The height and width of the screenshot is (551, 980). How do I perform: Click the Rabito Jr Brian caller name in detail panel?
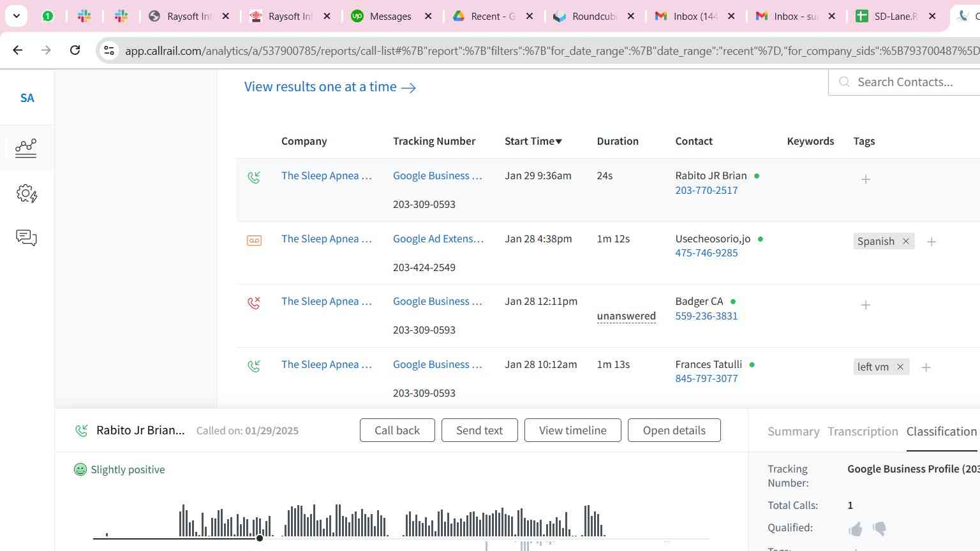coord(140,430)
